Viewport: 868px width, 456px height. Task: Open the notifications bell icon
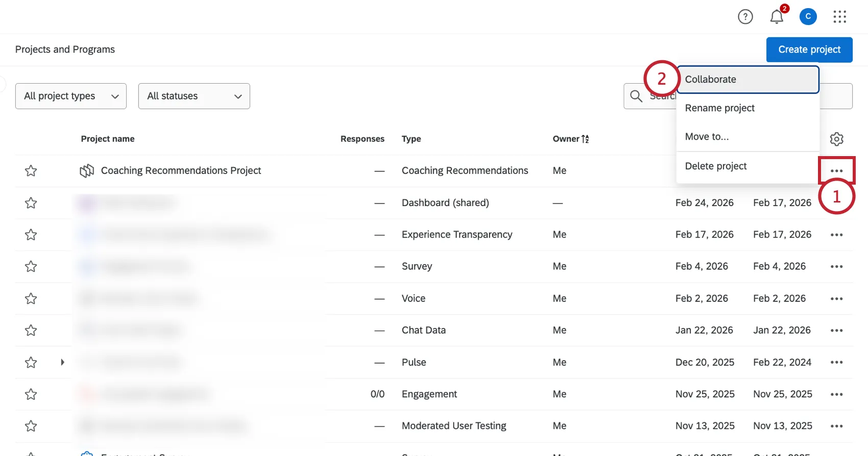[777, 17]
